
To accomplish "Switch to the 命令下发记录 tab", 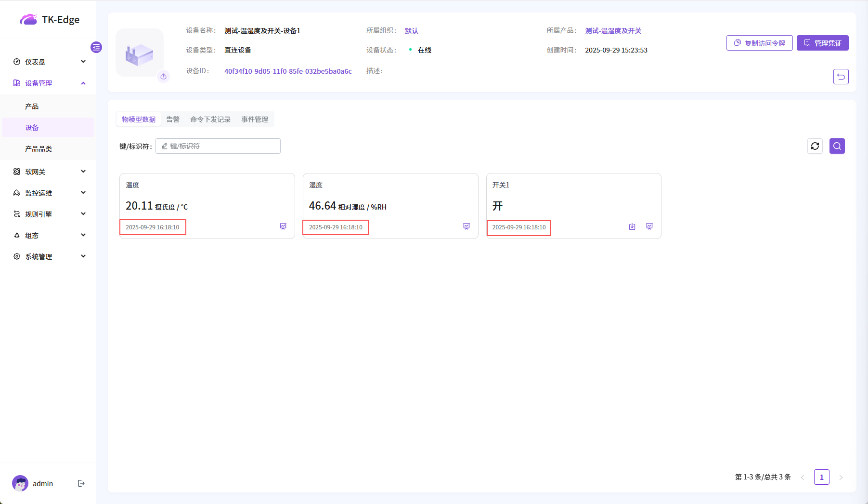I will [210, 119].
